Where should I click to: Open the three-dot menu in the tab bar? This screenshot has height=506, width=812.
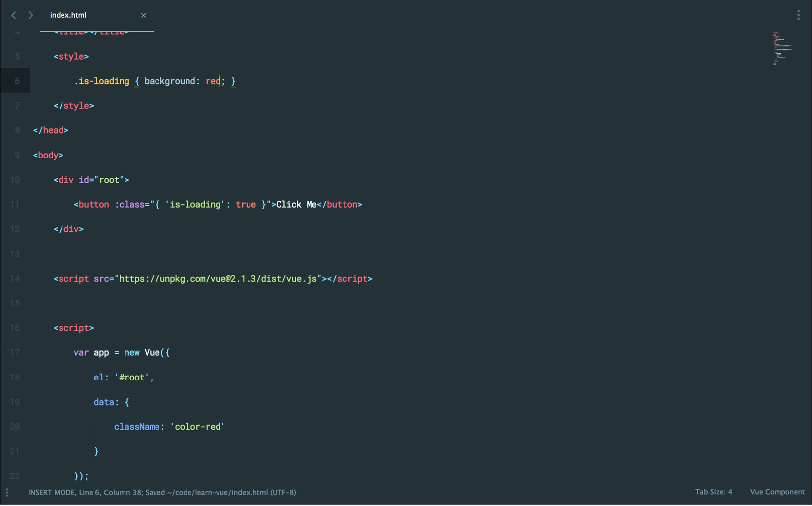pyautogui.click(x=798, y=15)
